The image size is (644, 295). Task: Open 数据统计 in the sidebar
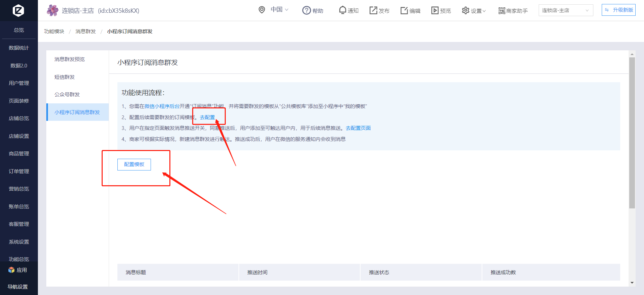point(19,48)
